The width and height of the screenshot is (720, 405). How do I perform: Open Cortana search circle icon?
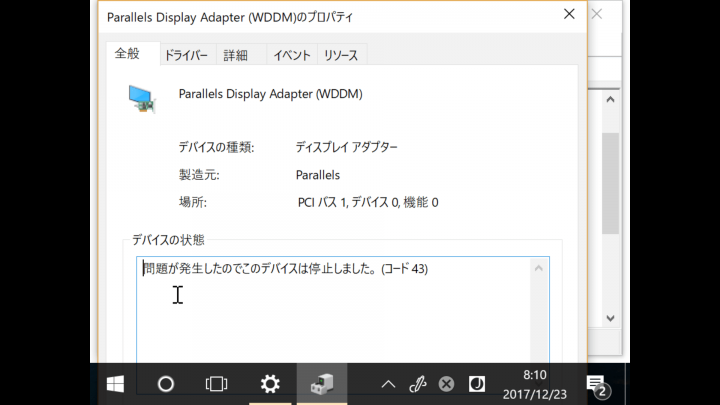pyautogui.click(x=166, y=384)
